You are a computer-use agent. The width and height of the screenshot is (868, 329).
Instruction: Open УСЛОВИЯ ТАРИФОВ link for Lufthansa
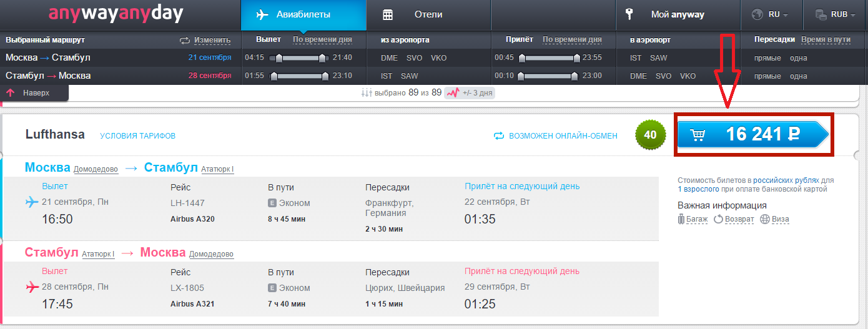pos(137,135)
